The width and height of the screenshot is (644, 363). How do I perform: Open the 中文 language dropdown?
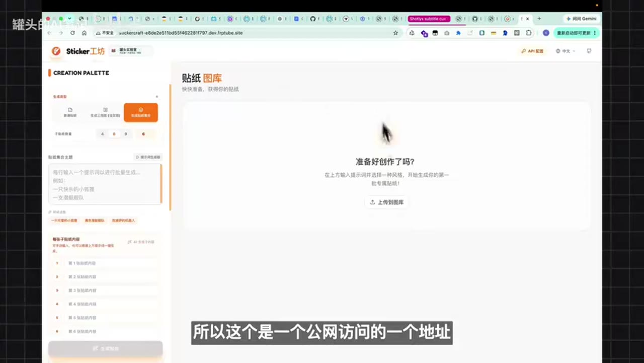[x=566, y=51]
